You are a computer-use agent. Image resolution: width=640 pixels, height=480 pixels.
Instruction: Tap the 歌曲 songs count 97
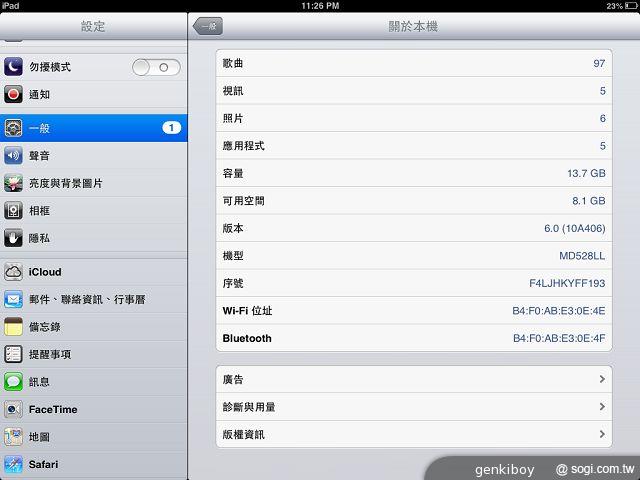599,63
